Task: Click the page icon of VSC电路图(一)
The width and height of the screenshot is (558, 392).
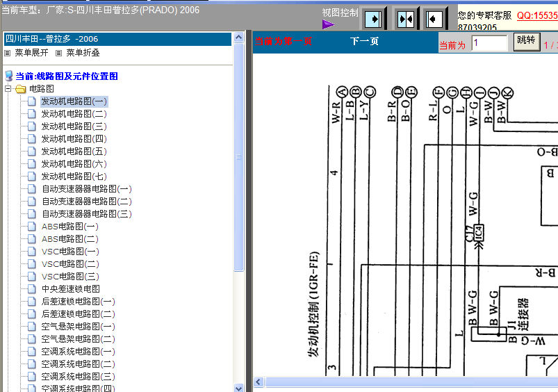Action: pos(32,252)
